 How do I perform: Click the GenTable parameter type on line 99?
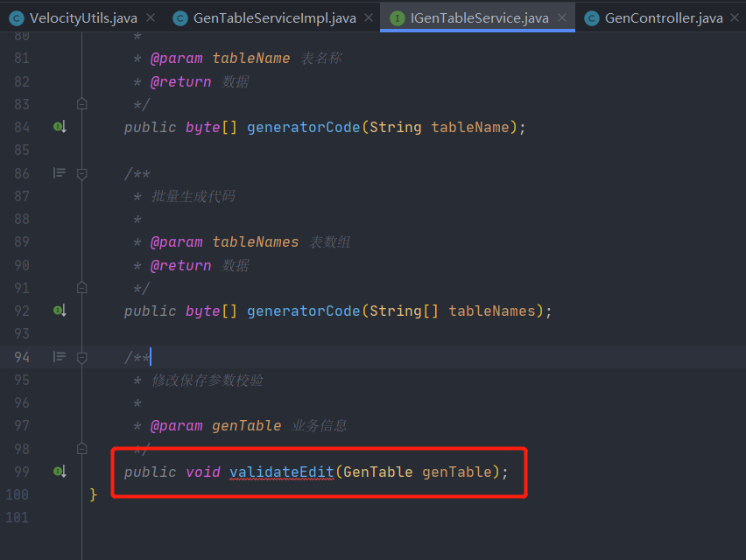coord(377,472)
